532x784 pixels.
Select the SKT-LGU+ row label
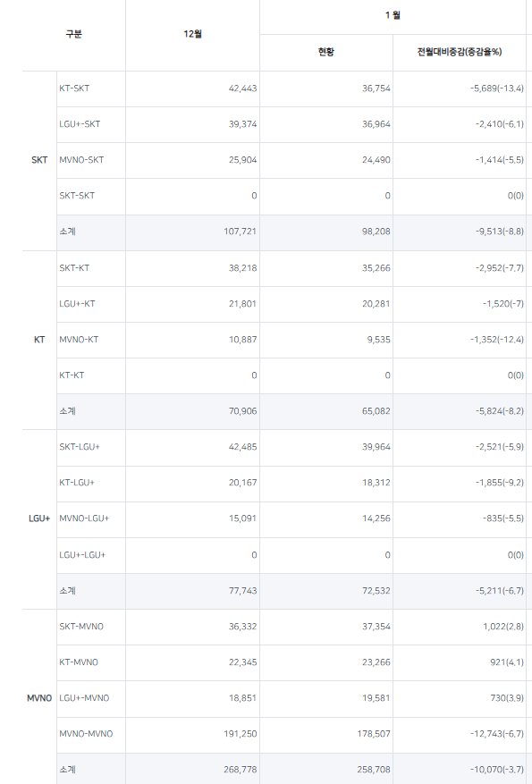pos(80,447)
